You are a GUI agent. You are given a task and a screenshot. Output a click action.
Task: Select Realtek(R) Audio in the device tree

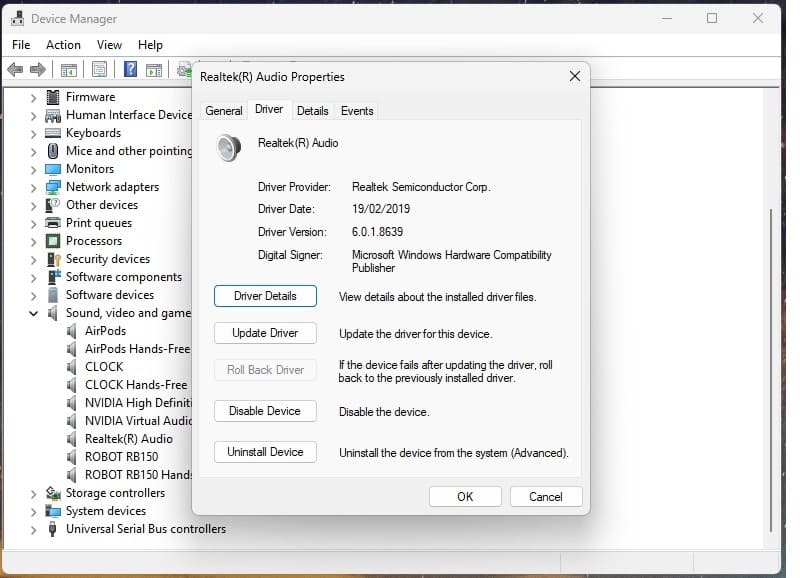pyautogui.click(x=129, y=439)
